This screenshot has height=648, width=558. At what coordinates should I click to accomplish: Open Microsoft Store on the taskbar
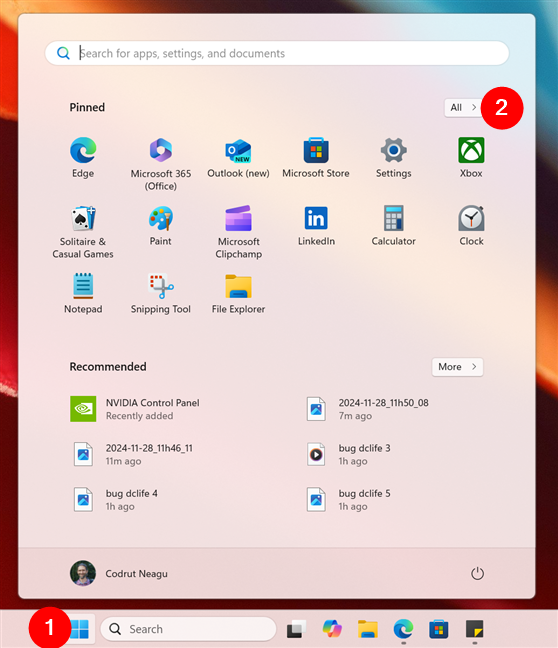(x=439, y=629)
